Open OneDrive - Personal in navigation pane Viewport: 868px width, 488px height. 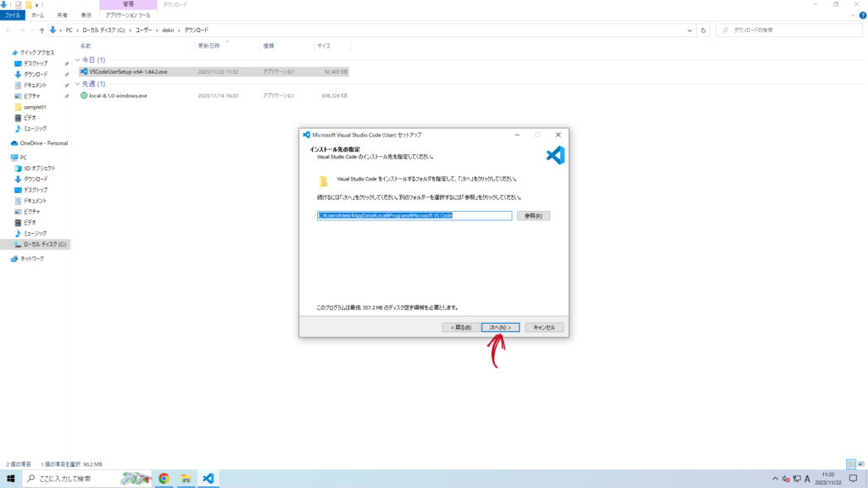pos(44,143)
